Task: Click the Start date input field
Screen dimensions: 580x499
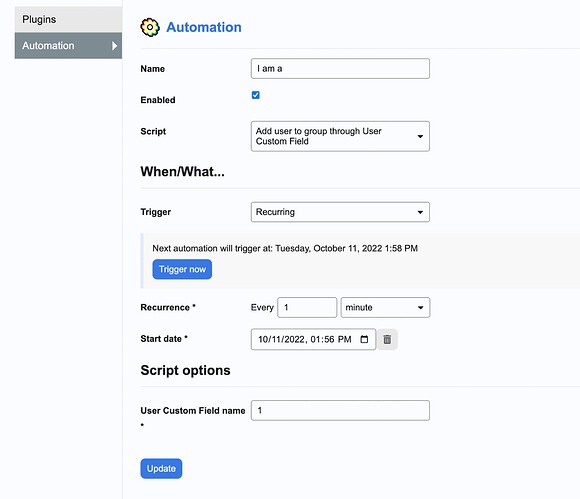Action: (x=313, y=339)
